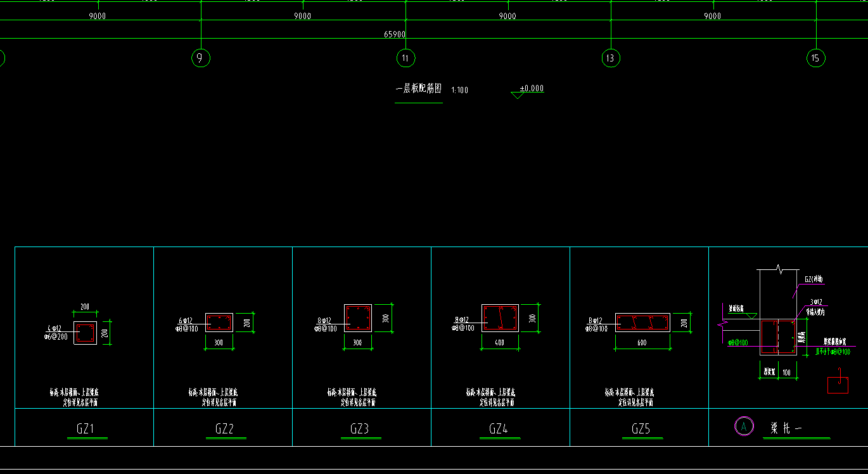Viewport: 868px width, 474px height.
Task: Select grid axis bubble 13
Action: [611, 58]
